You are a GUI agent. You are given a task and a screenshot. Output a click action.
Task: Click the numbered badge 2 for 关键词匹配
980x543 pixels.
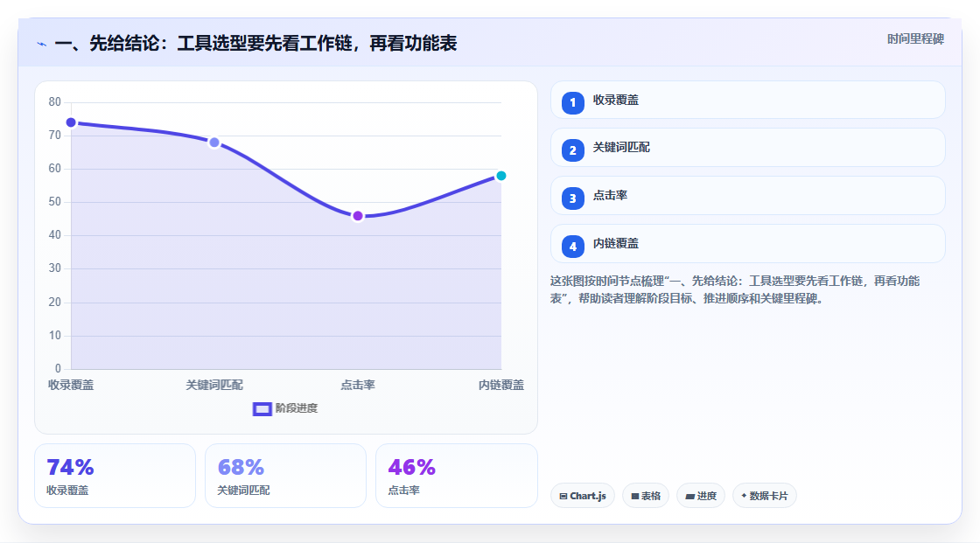pos(572,150)
